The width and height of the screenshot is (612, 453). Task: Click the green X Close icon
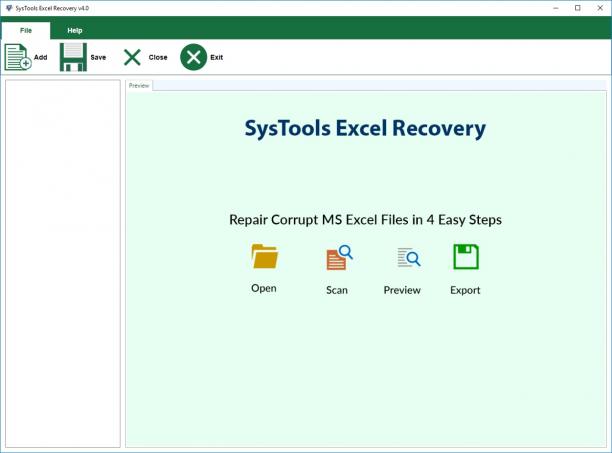[132, 57]
